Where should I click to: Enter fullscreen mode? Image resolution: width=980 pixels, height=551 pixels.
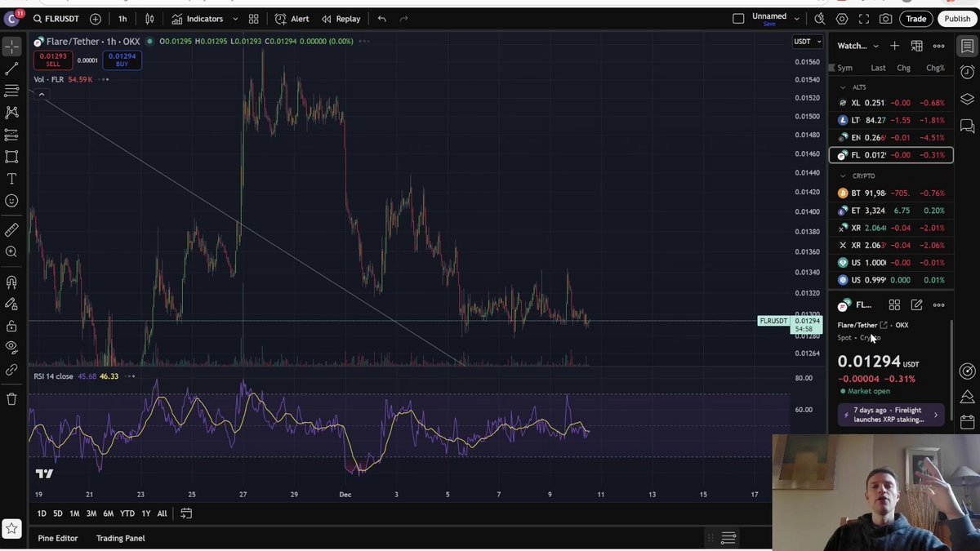[864, 19]
